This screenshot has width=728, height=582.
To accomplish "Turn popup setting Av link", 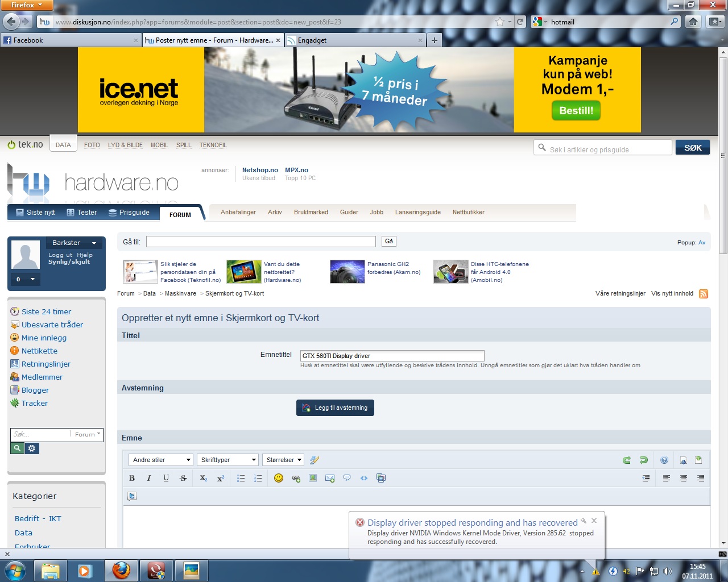I will [702, 243].
